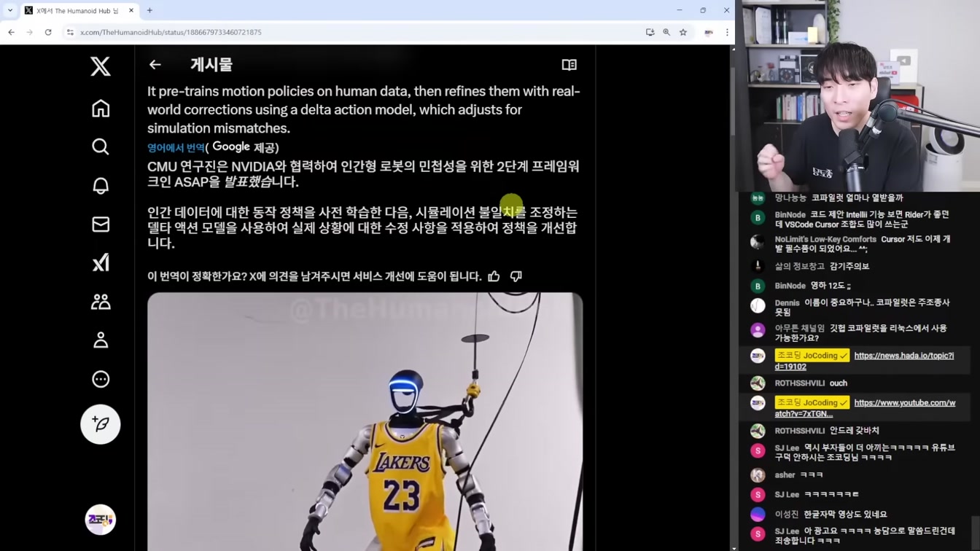The image size is (980, 551).
Task: Click the '이 번역이 정확한가요?' feedback text
Action: pyautogui.click(x=314, y=276)
